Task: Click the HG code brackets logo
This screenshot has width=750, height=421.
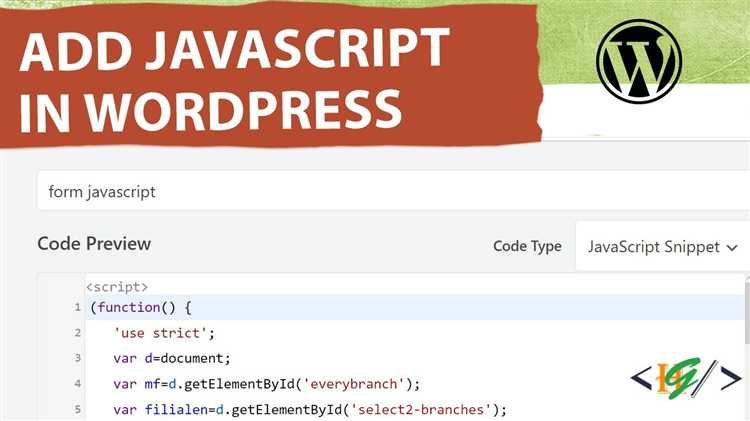Action: [x=686, y=378]
